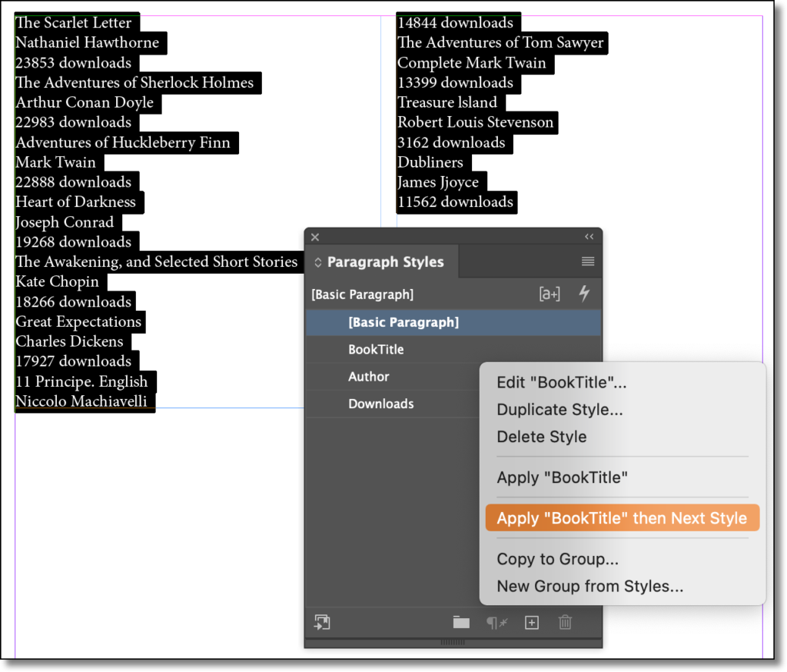Click the style override highlighter [a+] icon
The image size is (787, 672).
[x=549, y=294]
